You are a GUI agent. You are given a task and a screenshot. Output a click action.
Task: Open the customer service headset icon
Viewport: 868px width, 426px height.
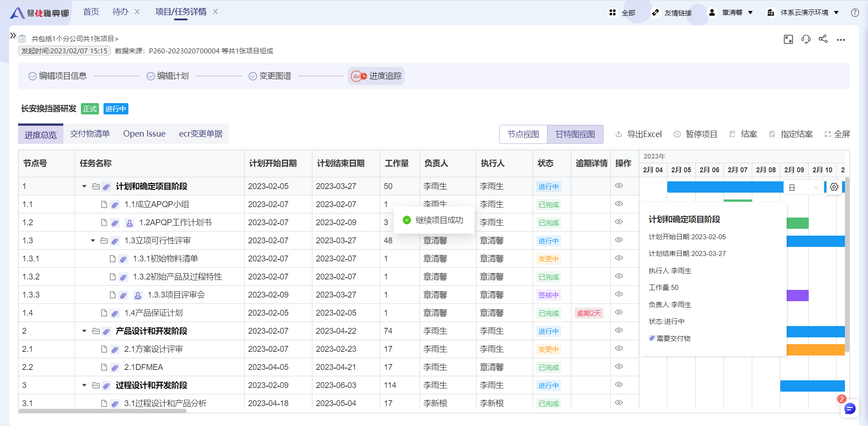(806, 39)
